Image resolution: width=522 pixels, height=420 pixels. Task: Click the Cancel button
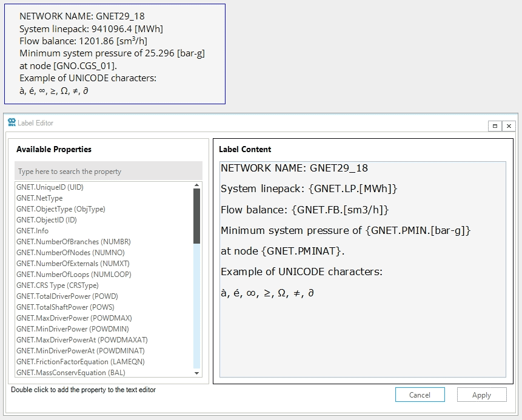pyautogui.click(x=420, y=395)
